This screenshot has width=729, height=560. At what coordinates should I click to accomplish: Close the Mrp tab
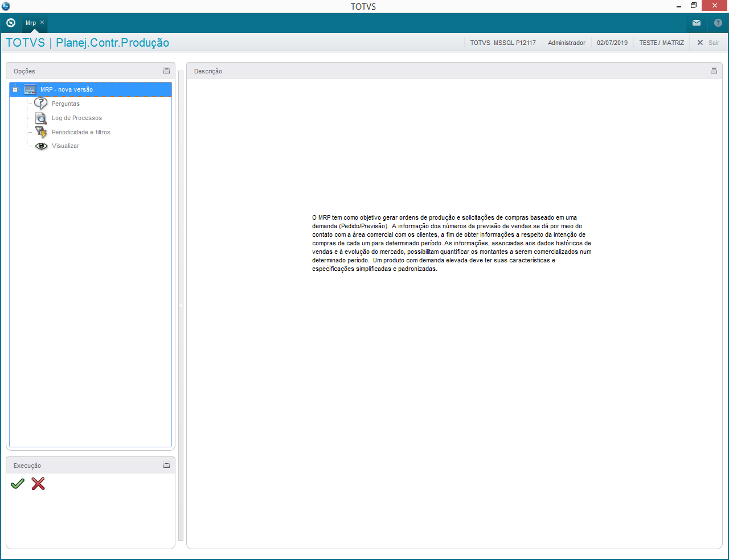42,23
